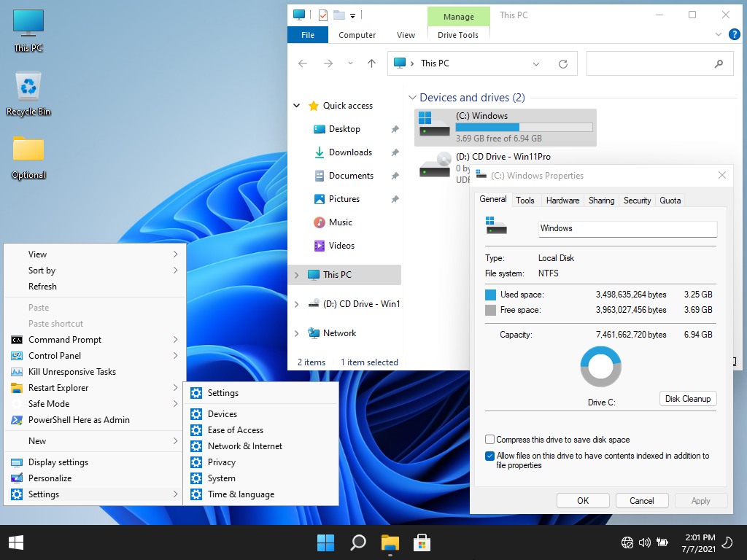Click the pin icon next to Documents

(395, 176)
